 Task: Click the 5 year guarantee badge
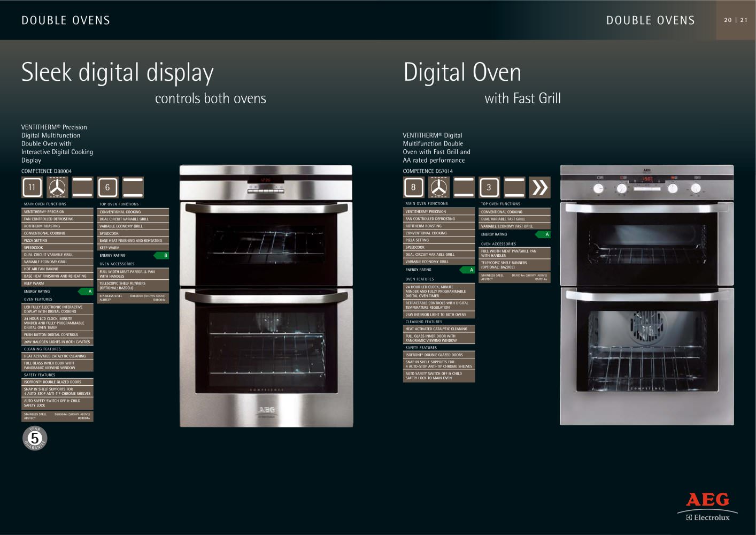(35, 438)
